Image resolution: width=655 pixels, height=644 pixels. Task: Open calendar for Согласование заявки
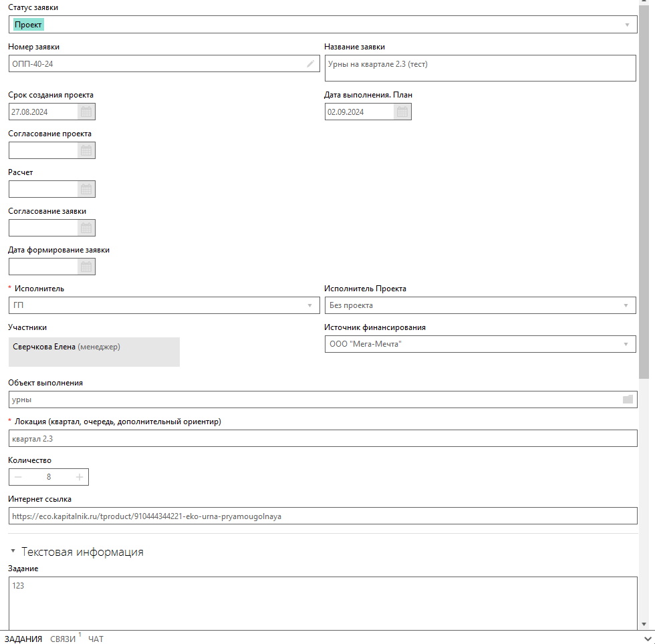point(86,228)
